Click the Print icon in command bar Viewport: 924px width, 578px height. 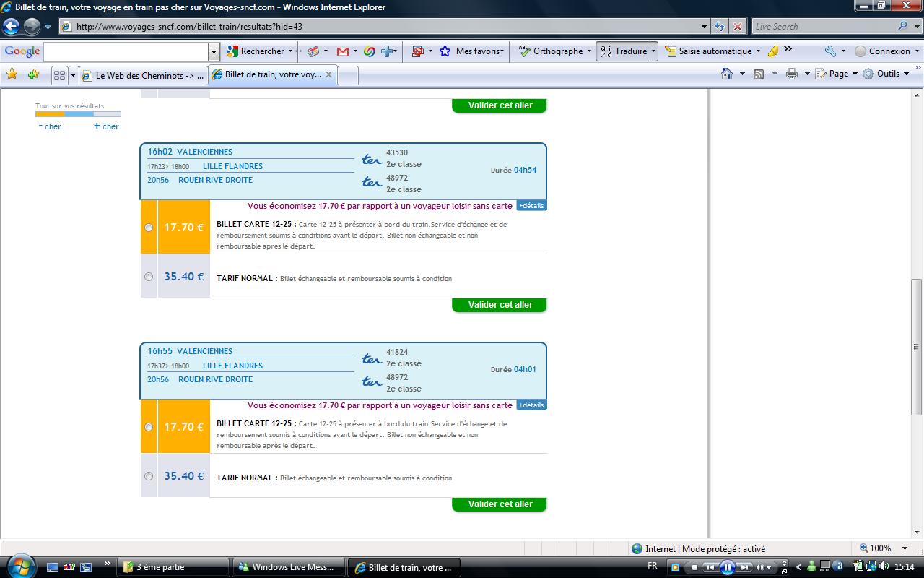click(x=792, y=74)
